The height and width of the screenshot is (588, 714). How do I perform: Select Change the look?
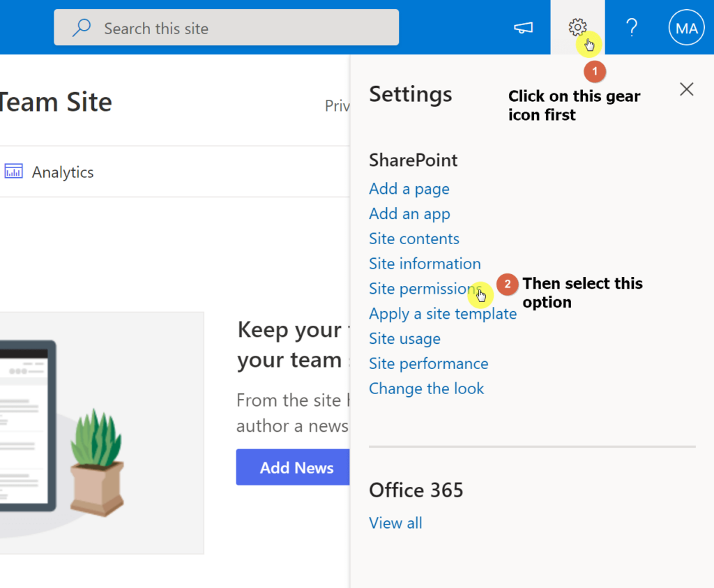tap(426, 389)
